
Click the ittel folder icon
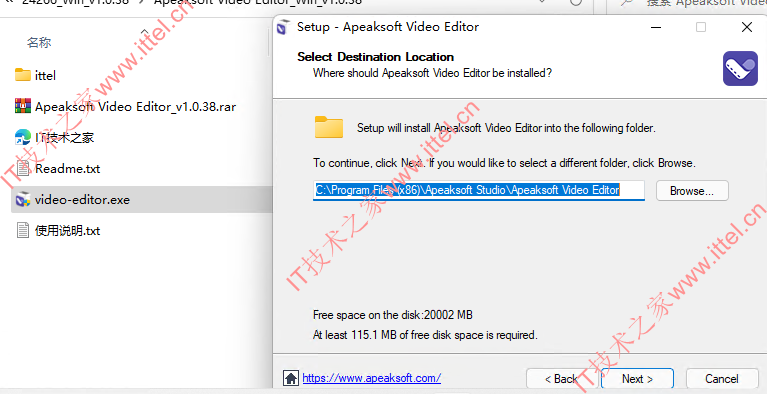point(23,75)
